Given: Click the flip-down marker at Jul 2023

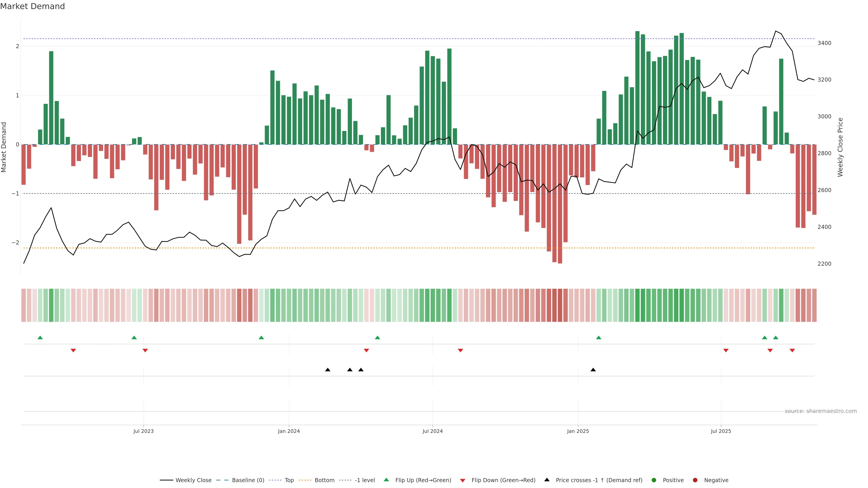Looking at the screenshot, I should [145, 351].
